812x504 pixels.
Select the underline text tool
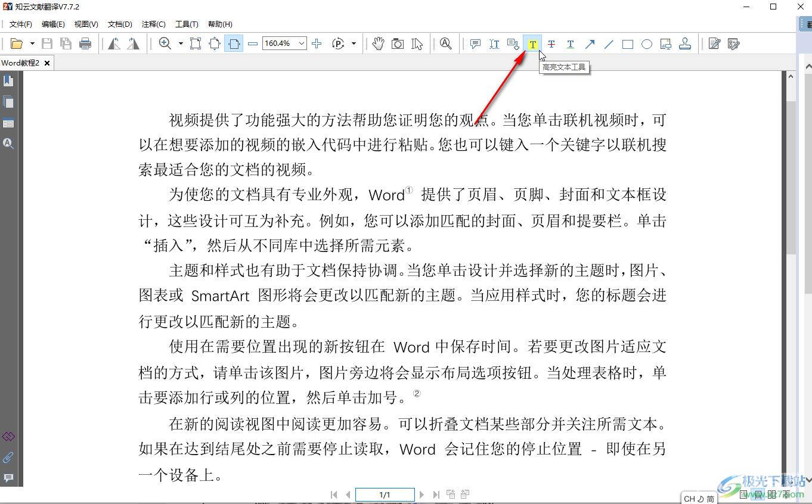[571, 43]
